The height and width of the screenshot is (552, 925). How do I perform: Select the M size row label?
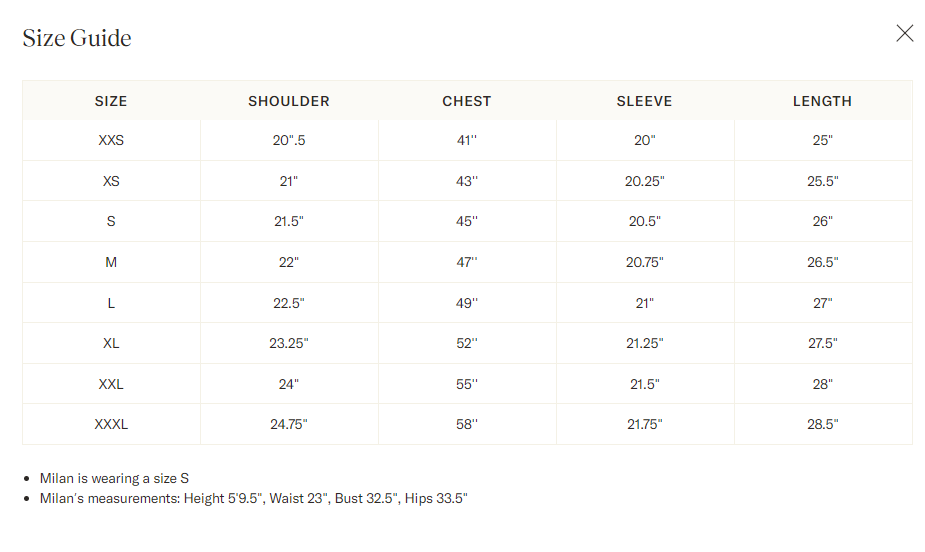pyautogui.click(x=111, y=262)
